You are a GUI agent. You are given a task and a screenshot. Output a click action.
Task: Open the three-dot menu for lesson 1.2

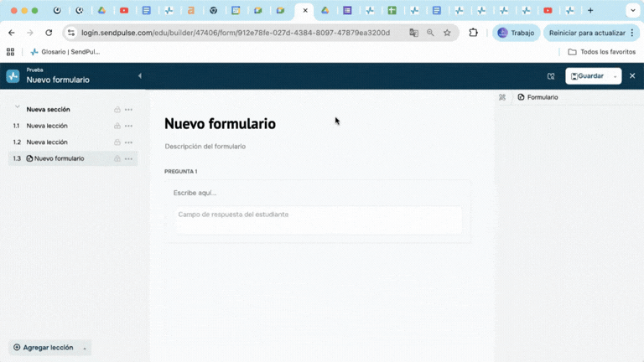pyautogui.click(x=128, y=142)
